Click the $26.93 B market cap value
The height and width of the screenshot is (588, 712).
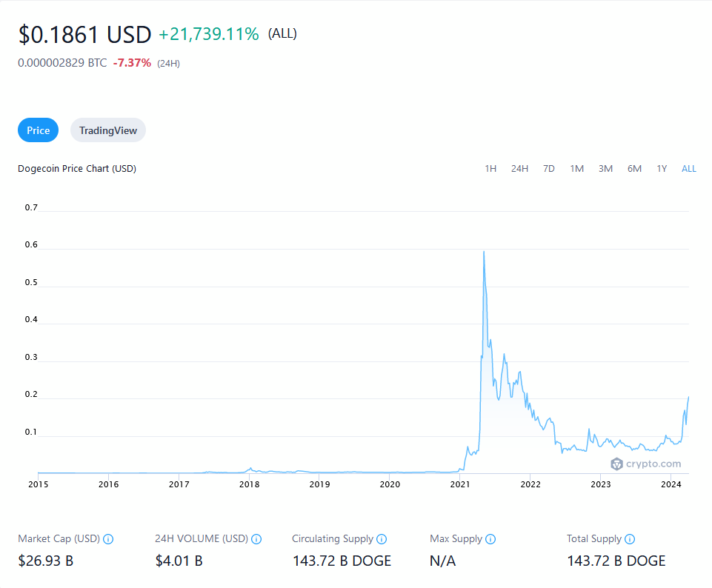coord(45,561)
